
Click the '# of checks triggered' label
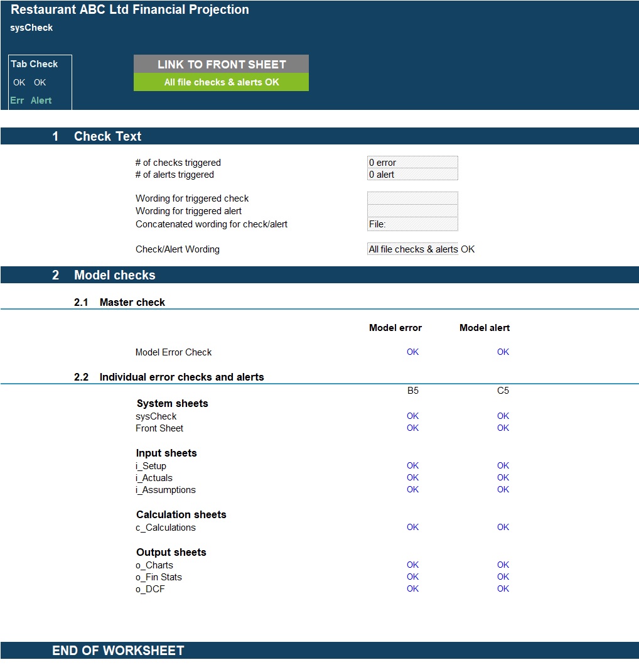click(178, 163)
